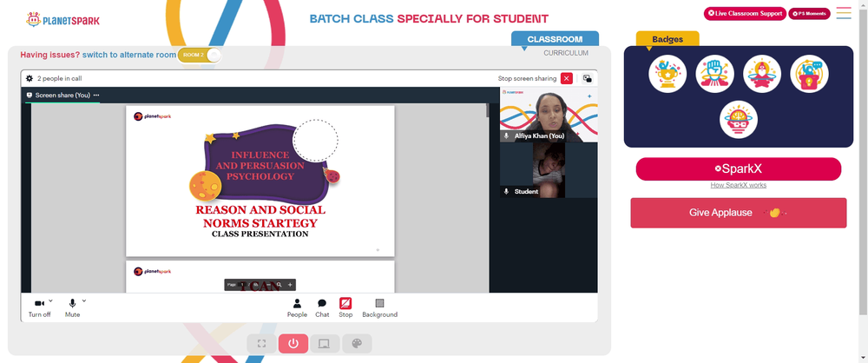Open the picture-in-picture layout icon
The height and width of the screenshot is (363, 868).
588,79
